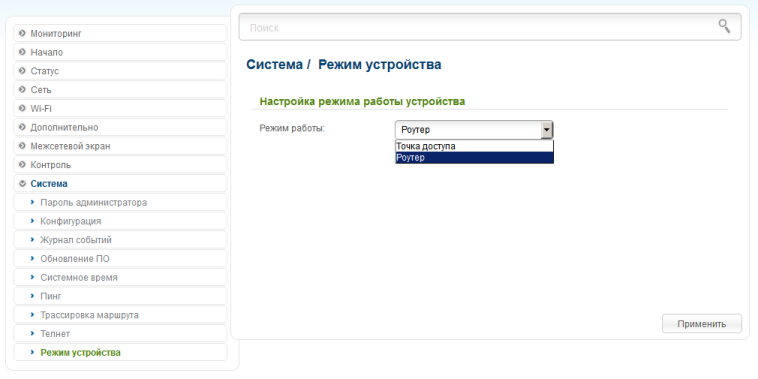The image size is (758, 379).
Task: Open the Сеть menu section
Action: click(x=120, y=90)
